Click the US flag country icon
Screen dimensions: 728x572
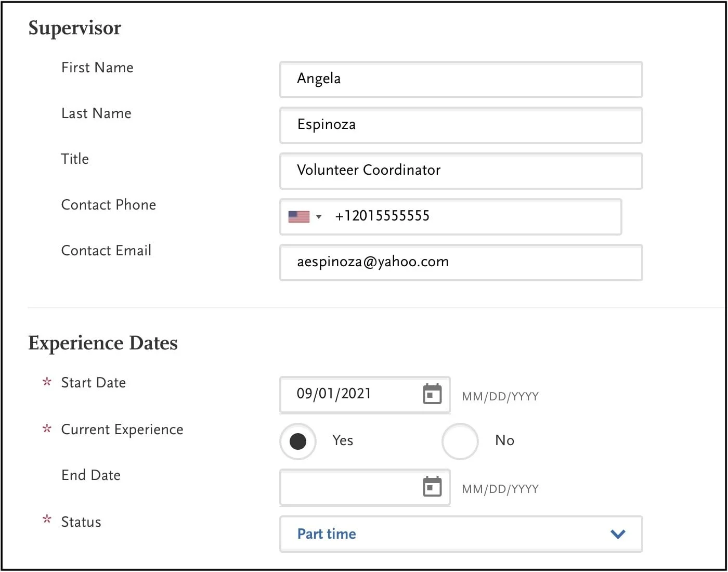[299, 216]
